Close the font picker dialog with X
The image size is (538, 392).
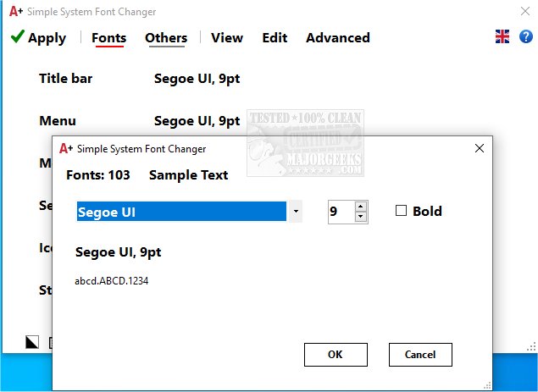(x=480, y=148)
